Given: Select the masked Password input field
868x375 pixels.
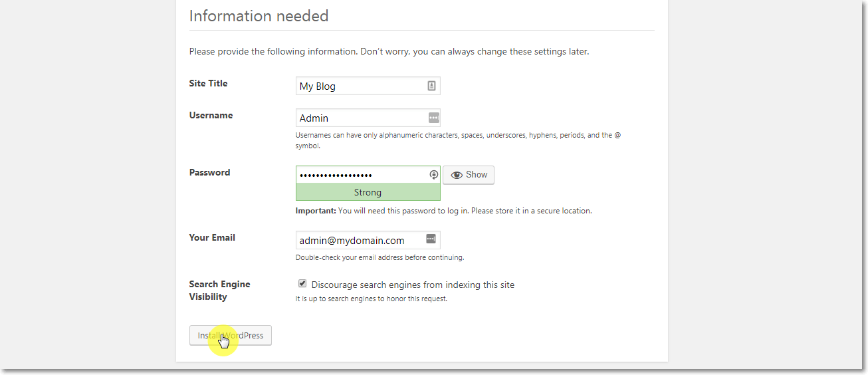Looking at the screenshot, I should [359, 175].
